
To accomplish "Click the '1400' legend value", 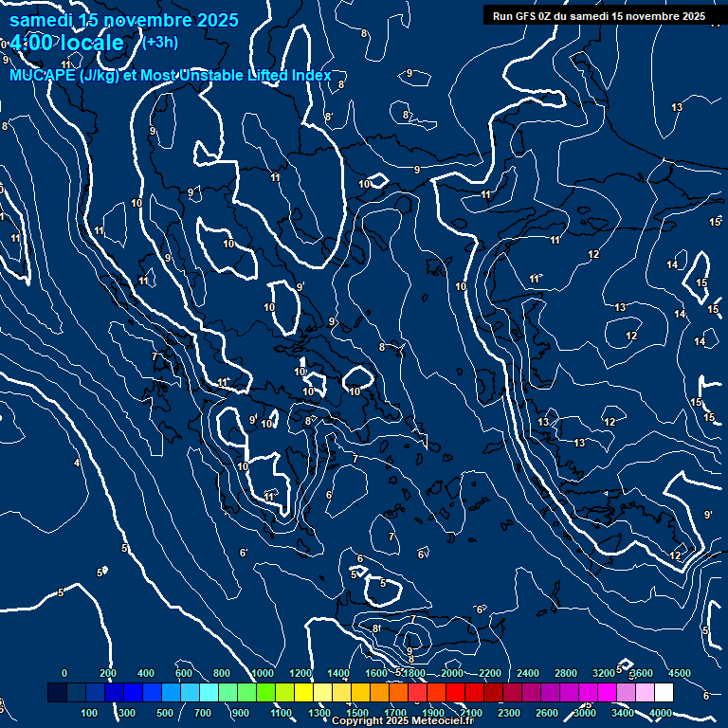I will [x=338, y=673].
